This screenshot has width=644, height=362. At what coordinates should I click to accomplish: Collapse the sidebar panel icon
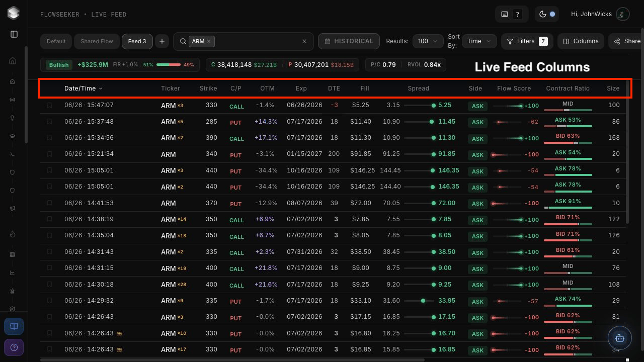14,34
